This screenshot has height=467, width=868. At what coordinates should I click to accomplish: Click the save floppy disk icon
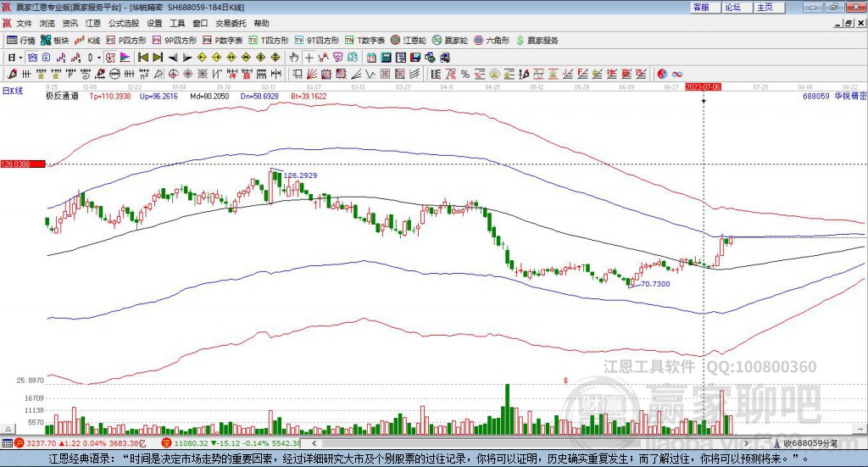[x=415, y=58]
